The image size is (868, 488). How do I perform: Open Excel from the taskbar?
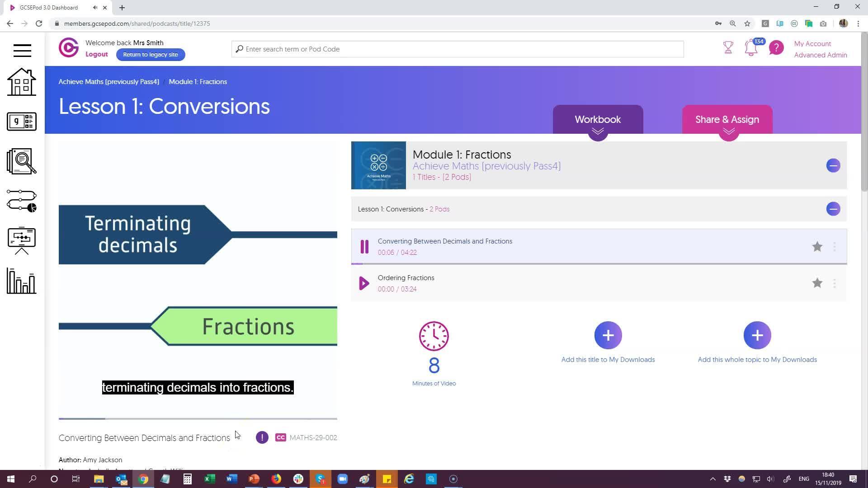tap(210, 479)
